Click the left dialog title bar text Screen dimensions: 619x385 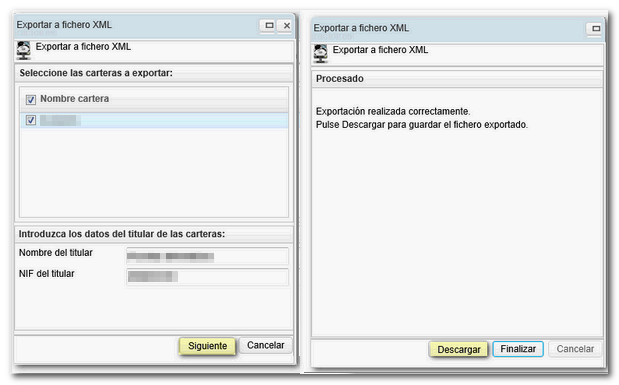point(64,25)
